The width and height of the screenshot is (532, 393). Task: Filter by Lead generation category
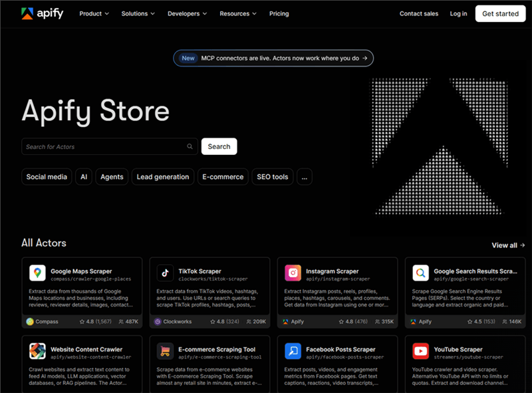163,177
